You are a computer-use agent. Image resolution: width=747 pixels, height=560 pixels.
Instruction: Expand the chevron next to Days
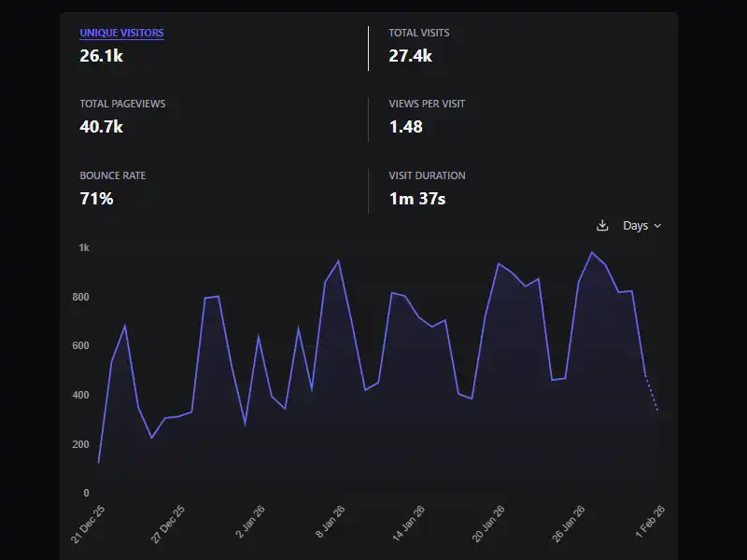pyautogui.click(x=655, y=225)
